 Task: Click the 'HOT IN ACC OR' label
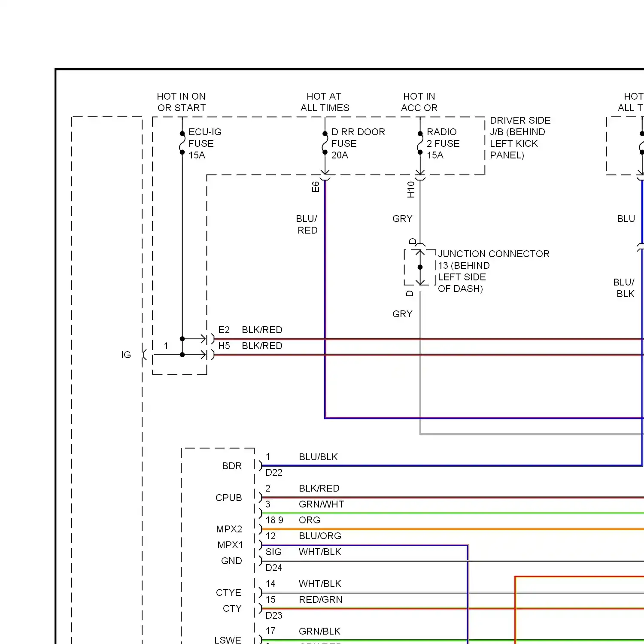pyautogui.click(x=419, y=102)
